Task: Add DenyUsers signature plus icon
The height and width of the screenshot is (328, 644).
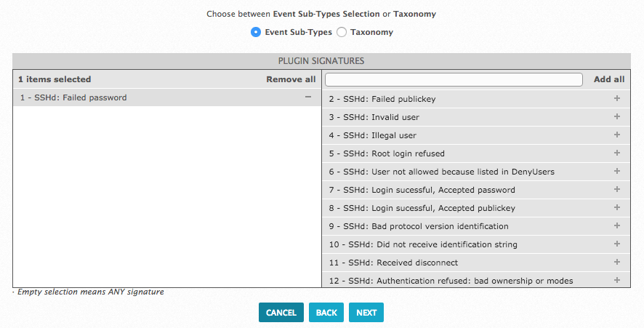Action: pyautogui.click(x=617, y=171)
